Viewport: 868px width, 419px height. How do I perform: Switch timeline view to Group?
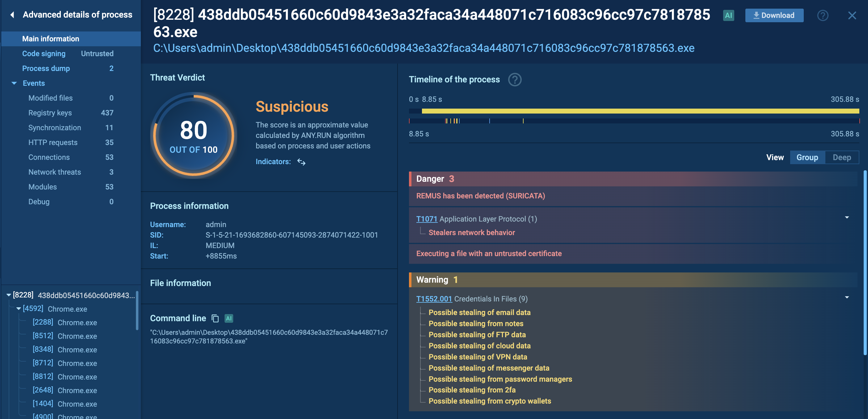point(807,157)
